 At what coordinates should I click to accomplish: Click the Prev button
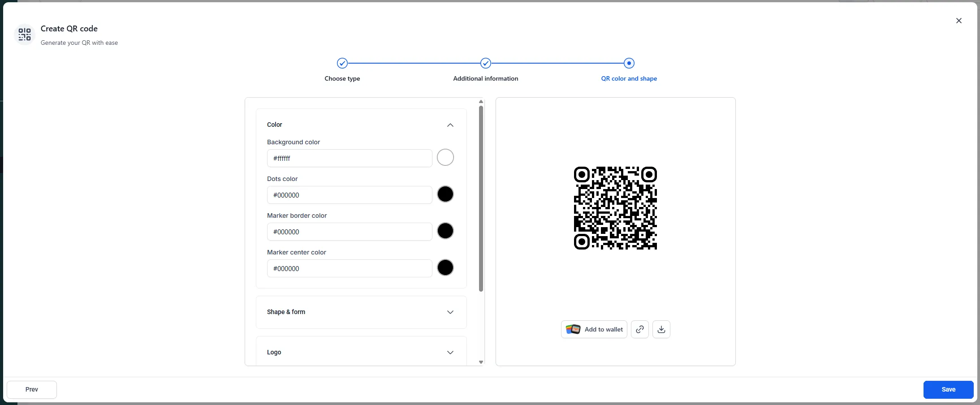(32, 389)
